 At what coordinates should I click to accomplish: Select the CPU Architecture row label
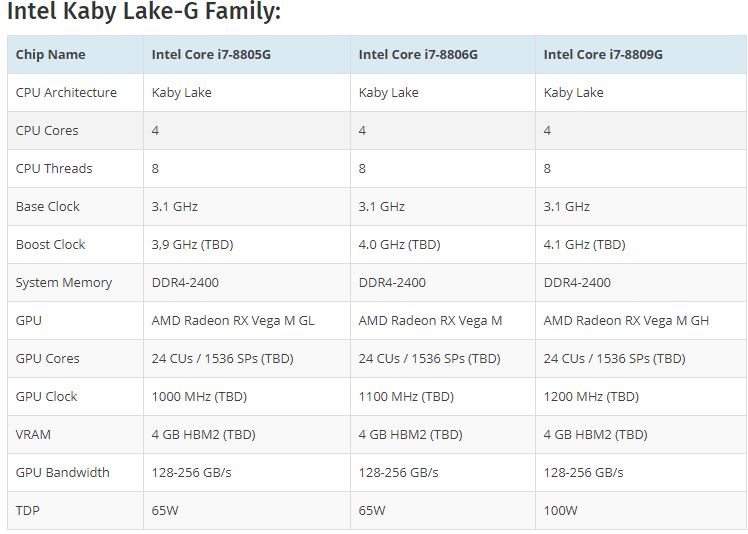coord(66,92)
